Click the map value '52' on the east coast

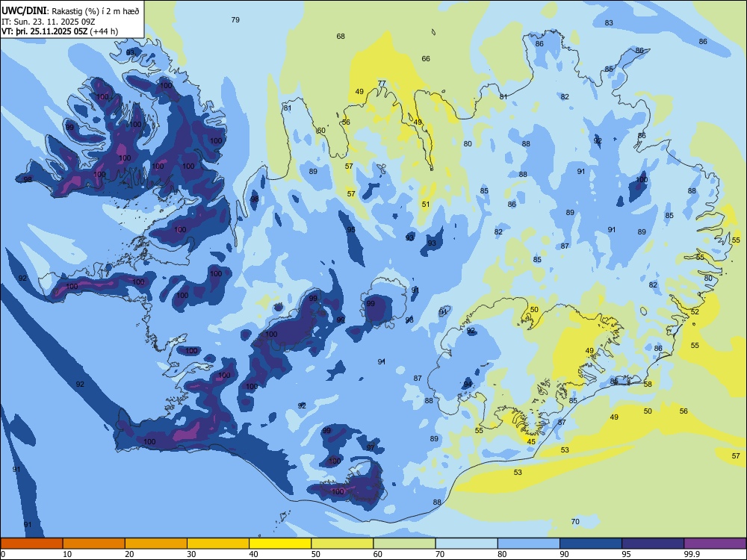pyautogui.click(x=695, y=312)
